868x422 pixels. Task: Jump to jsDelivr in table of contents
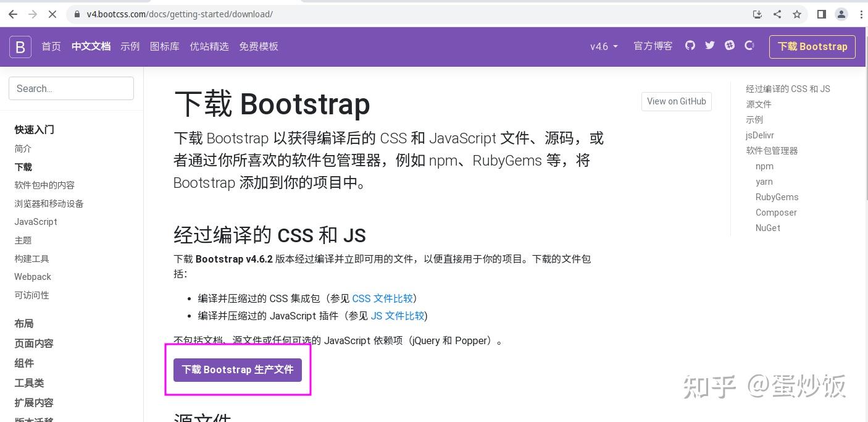(760, 135)
